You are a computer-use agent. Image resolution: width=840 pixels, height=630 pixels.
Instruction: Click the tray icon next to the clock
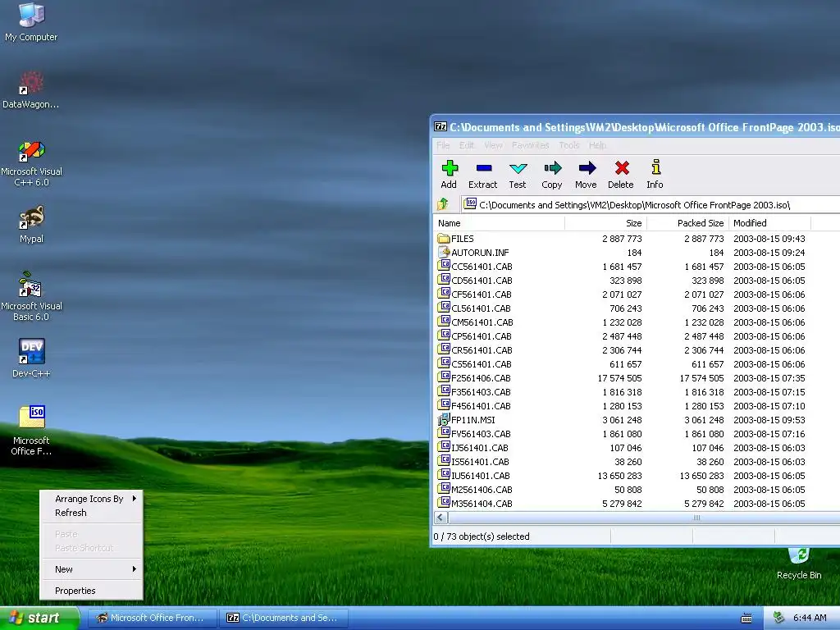779,618
